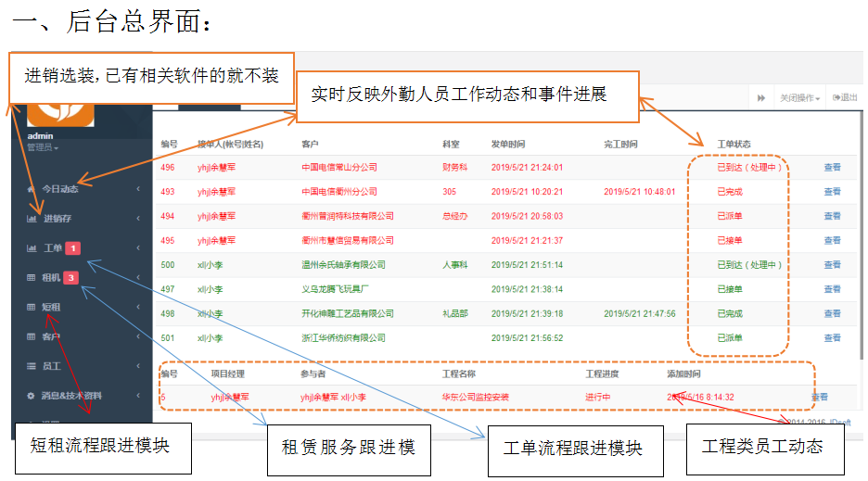Expand the 客户 chevron

138,336
